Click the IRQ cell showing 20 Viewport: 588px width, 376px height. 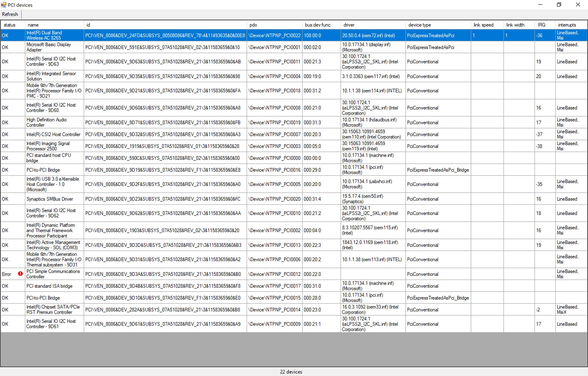point(545,76)
